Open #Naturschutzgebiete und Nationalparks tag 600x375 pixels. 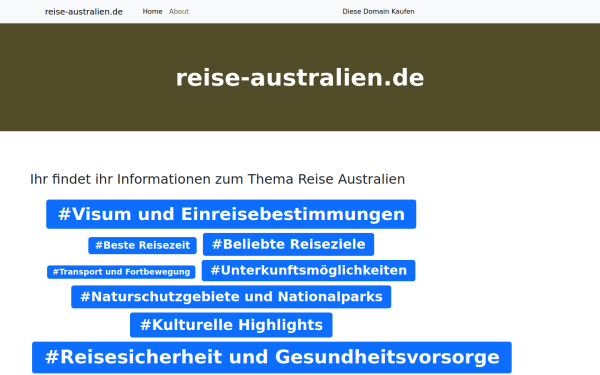tap(231, 297)
